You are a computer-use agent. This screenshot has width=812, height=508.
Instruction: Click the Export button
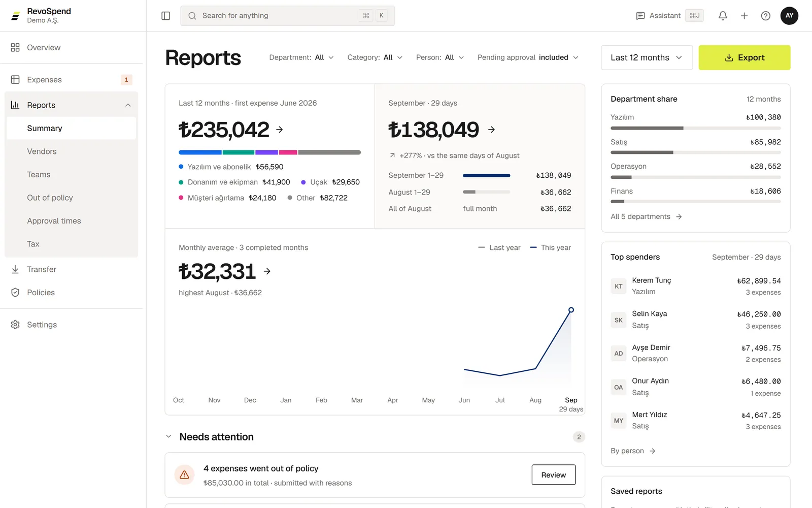click(745, 57)
